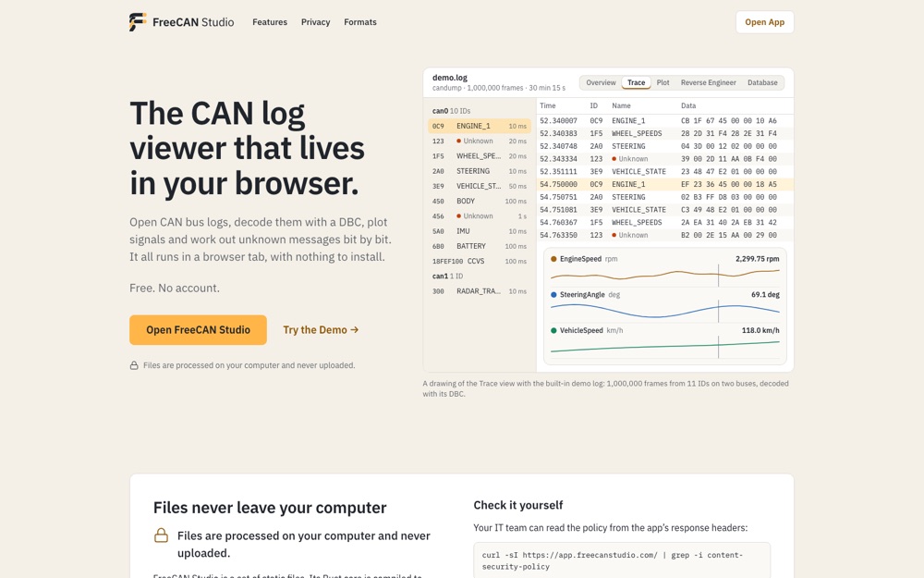Select the 300 RADAR_TRA... ID row
924x578 pixels.
(x=479, y=291)
